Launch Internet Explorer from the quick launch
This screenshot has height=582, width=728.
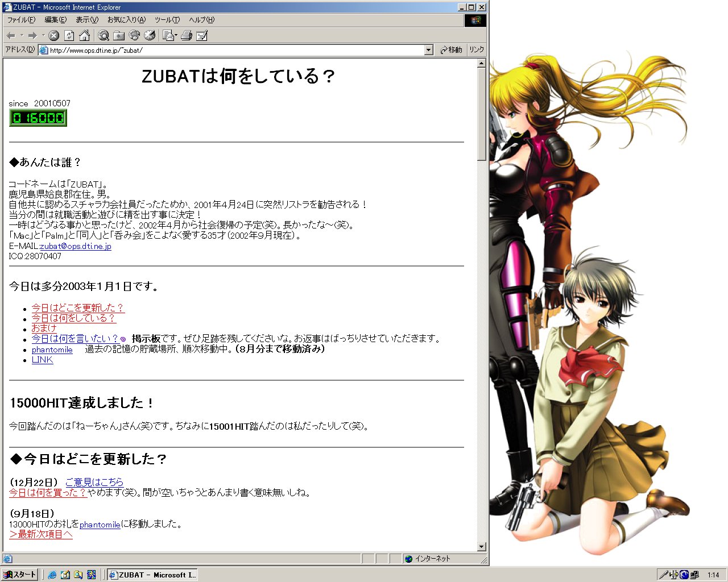52,575
